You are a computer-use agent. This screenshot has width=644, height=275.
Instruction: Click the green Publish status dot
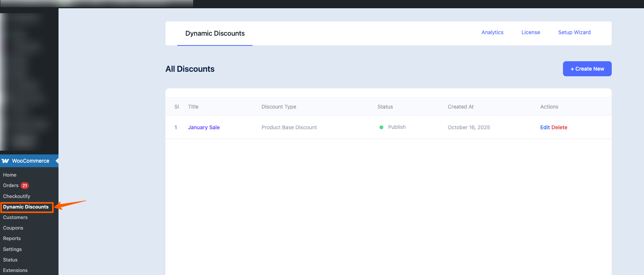(381, 127)
